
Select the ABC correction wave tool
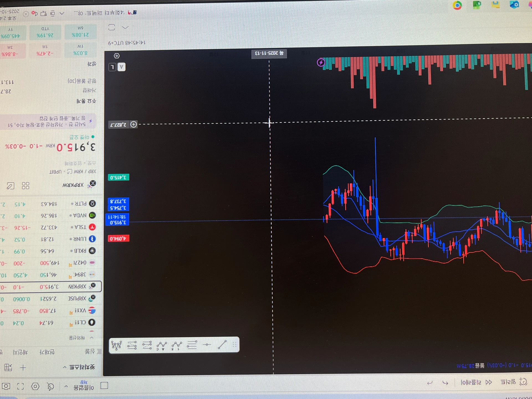(162, 346)
